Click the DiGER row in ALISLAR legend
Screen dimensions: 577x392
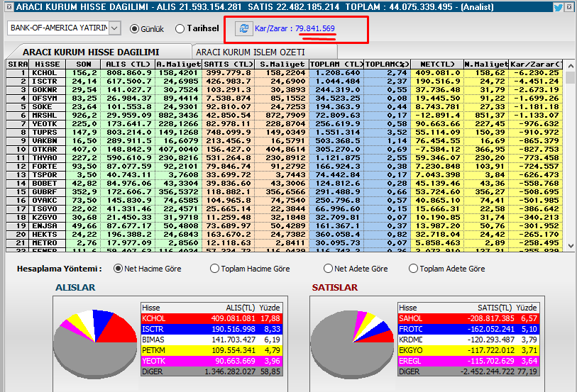pos(211,371)
